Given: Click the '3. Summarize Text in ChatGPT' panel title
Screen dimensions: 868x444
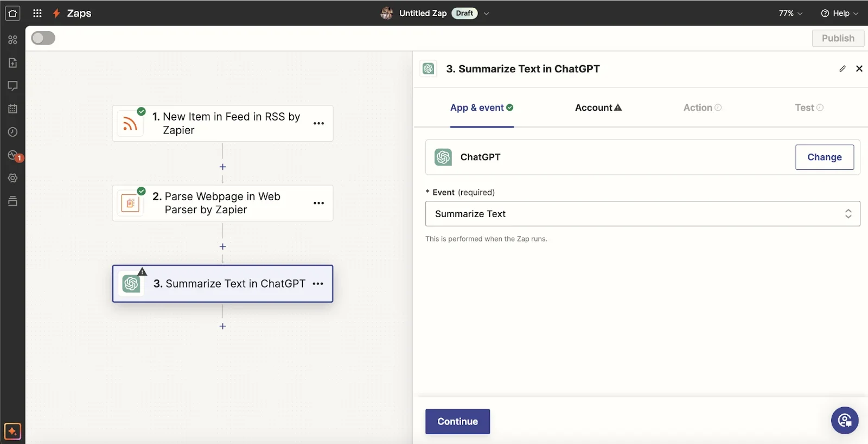Looking at the screenshot, I should [523, 69].
